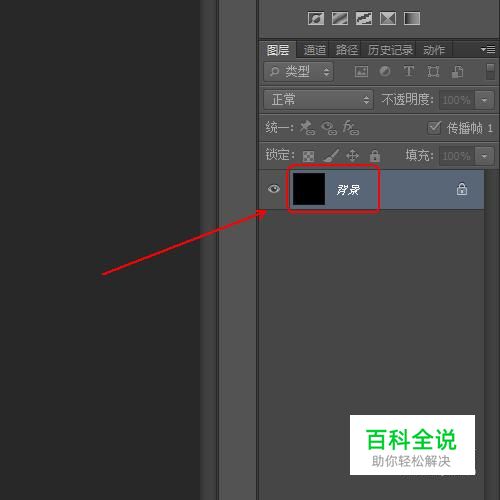Viewport: 500px width, 500px height.
Task: Lock image pixels brush icon
Action: coord(331,155)
